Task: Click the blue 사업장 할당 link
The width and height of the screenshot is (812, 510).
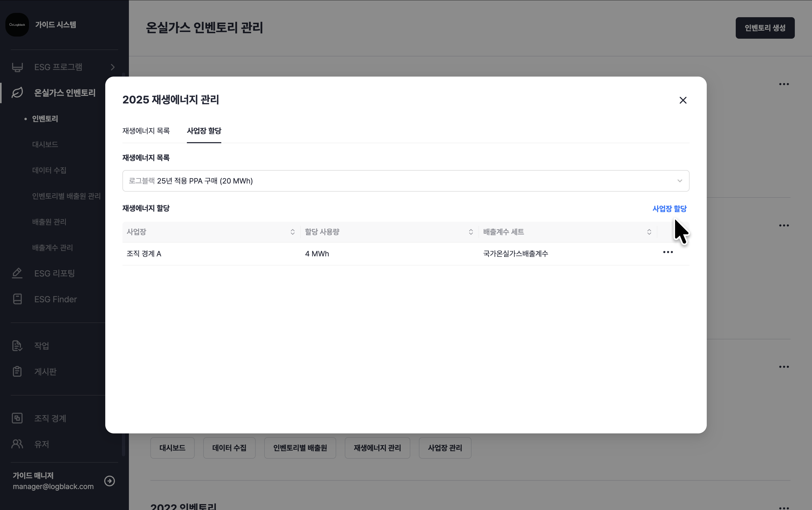Action: tap(669, 209)
